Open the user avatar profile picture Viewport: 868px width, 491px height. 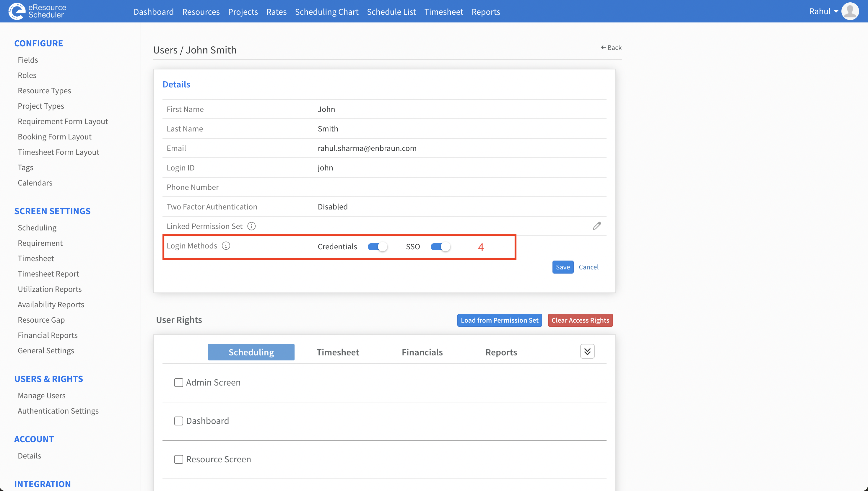click(850, 12)
